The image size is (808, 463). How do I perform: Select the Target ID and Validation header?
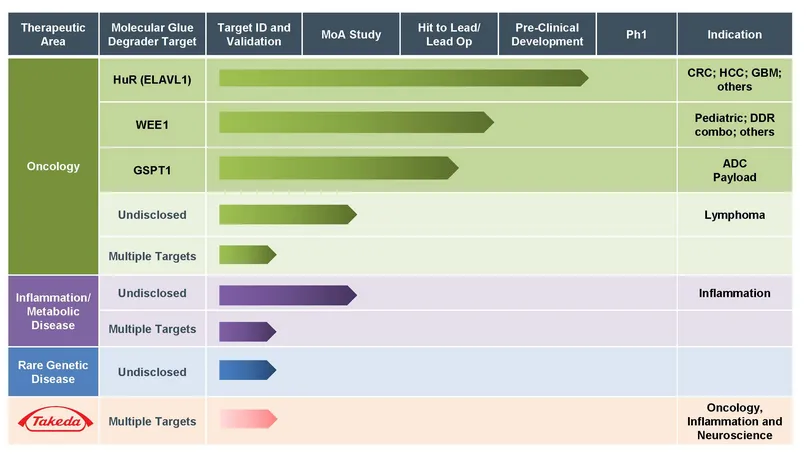point(255,35)
